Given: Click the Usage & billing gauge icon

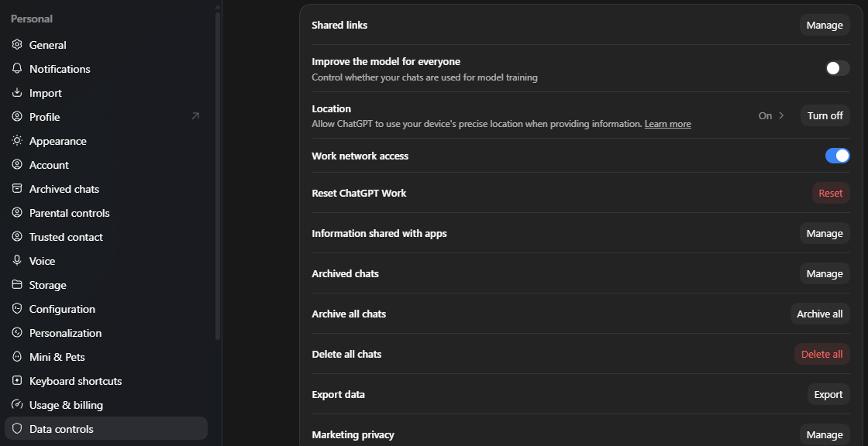Looking at the screenshot, I should pyautogui.click(x=17, y=404).
